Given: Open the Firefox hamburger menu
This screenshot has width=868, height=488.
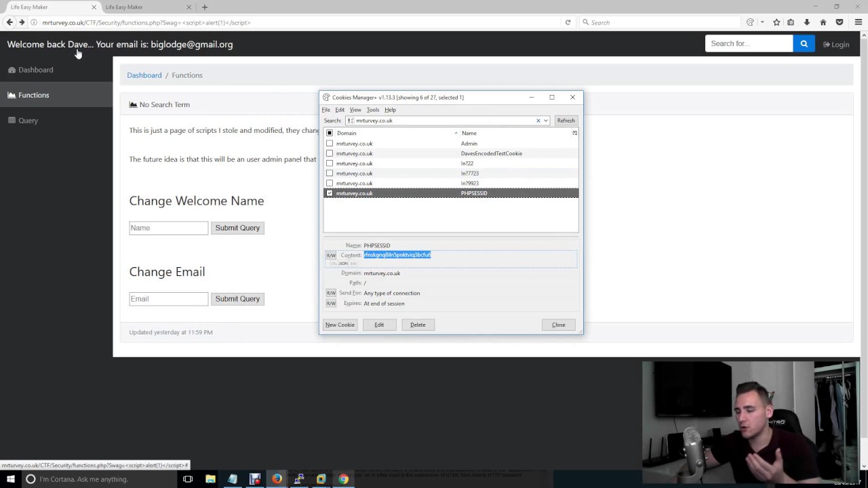Looking at the screenshot, I should [x=858, y=22].
